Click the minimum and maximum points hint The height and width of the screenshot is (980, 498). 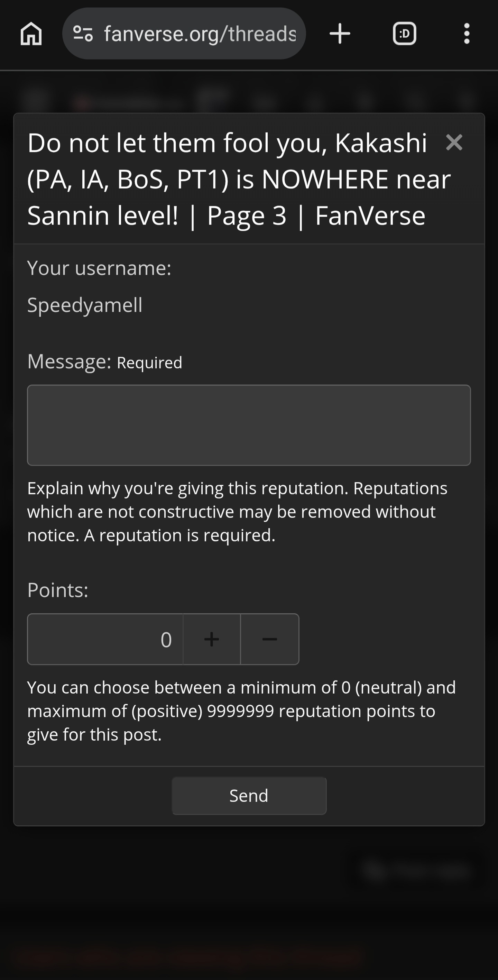click(x=242, y=711)
